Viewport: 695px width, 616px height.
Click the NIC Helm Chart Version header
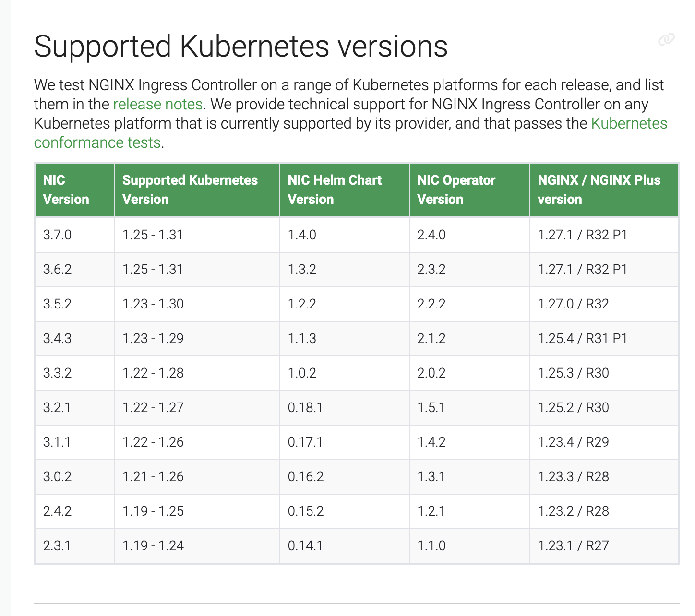pyautogui.click(x=345, y=190)
